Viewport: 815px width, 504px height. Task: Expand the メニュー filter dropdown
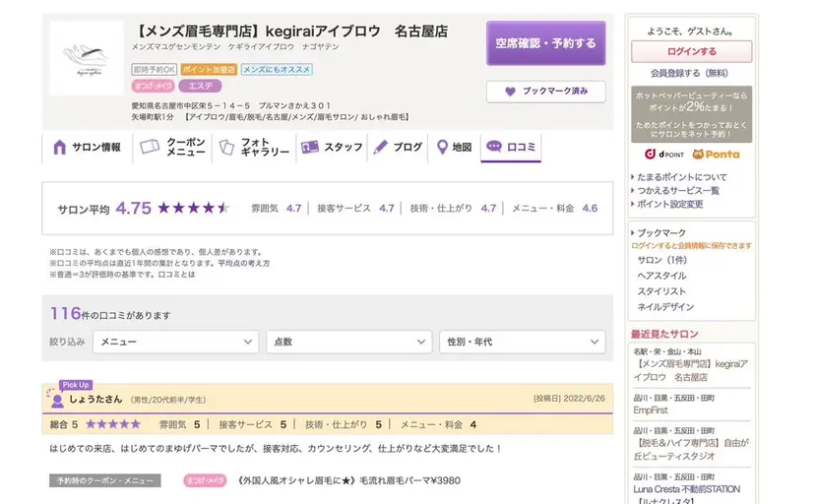(x=175, y=342)
